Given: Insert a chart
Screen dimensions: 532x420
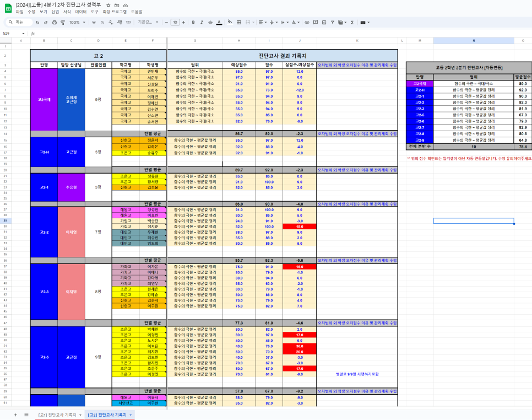Looking at the screenshot, I should click(324, 23).
